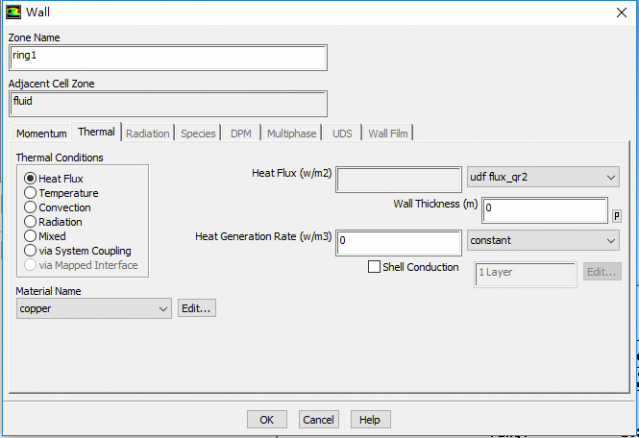This screenshot has height=438, width=639.
Task: Choose the Convection thermal condition
Action: 30,208
